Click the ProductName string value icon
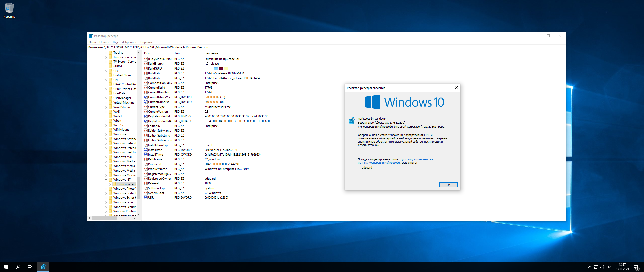Viewport: 644px width, 272px height. (145, 169)
